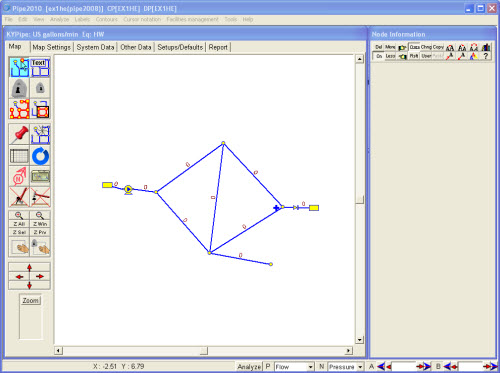Viewport: 500px width, 373px height.
Task: Click the Z Win zoom button
Action: pos(40,224)
